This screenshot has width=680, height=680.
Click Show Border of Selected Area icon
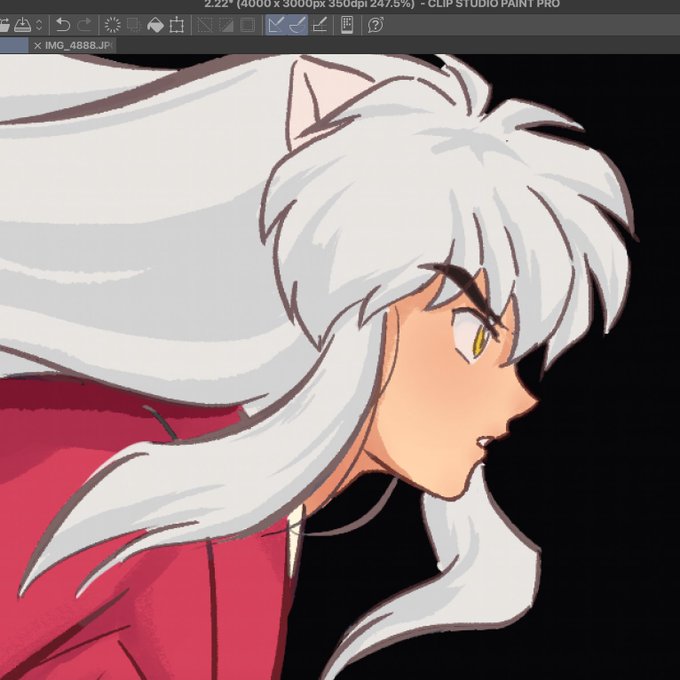pyautogui.click(x=247, y=25)
